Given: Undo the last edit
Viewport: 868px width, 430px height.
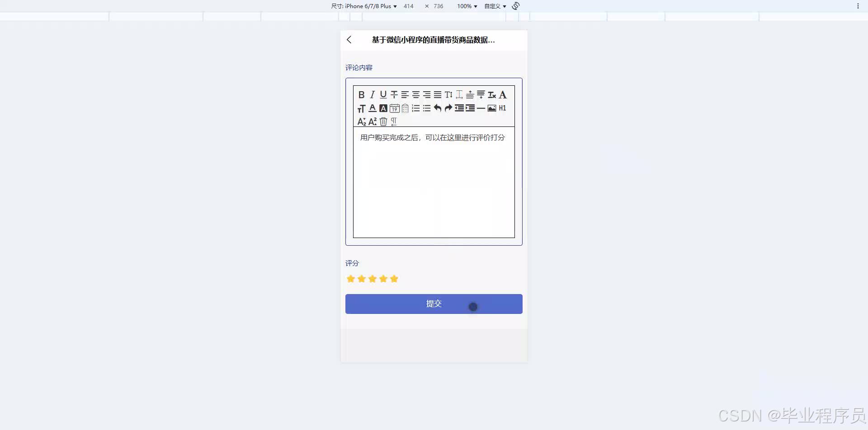Looking at the screenshot, I should [x=437, y=108].
